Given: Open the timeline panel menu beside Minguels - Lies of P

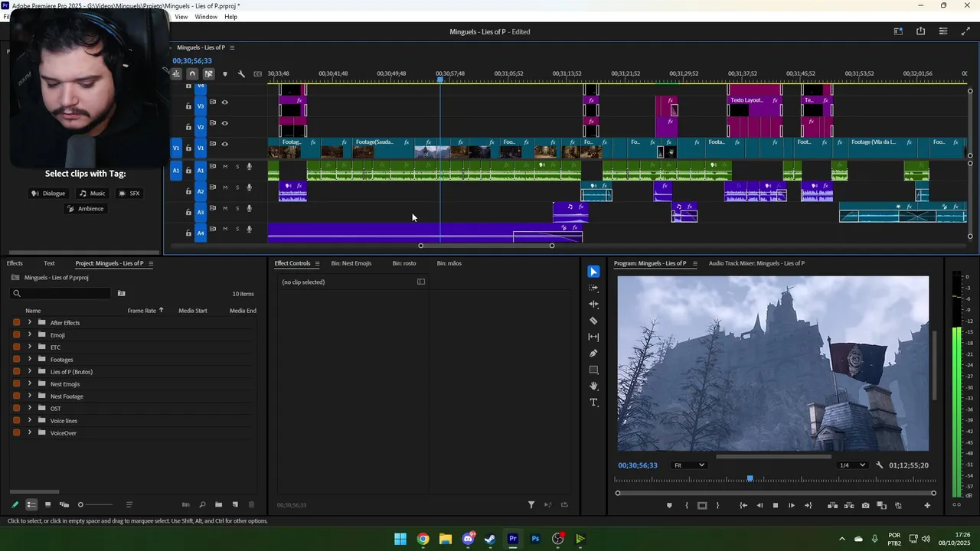Looking at the screenshot, I should pos(232,47).
